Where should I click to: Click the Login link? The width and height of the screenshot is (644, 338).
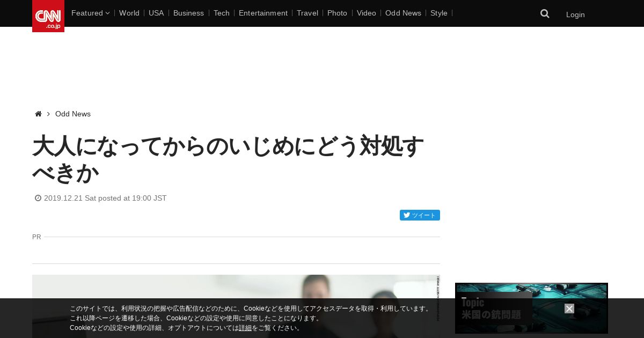click(575, 14)
